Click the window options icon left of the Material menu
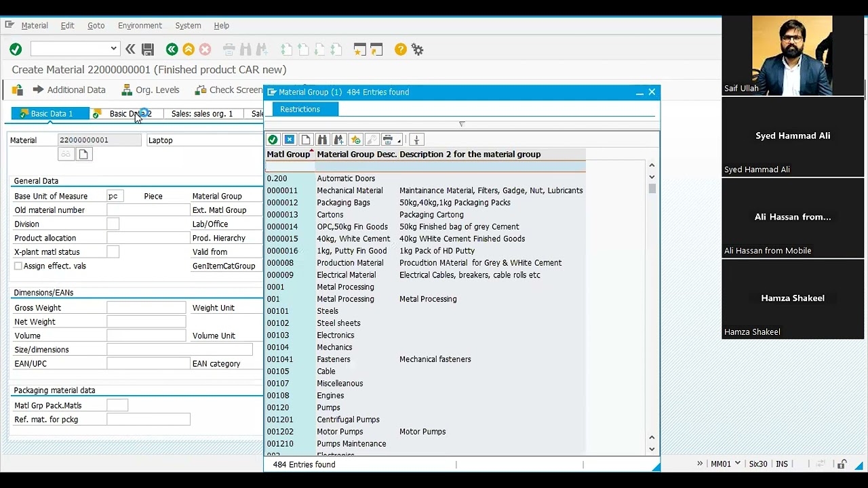868x488 pixels. [x=9, y=25]
